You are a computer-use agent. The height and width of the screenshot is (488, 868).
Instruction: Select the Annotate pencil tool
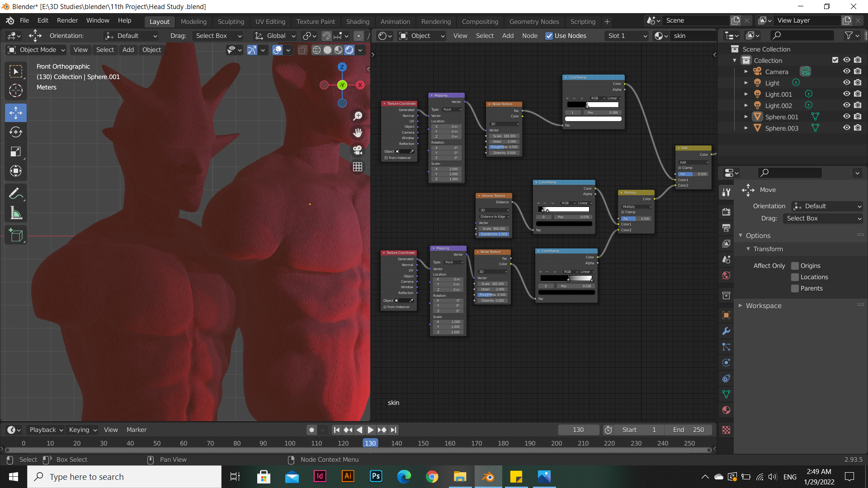16,194
